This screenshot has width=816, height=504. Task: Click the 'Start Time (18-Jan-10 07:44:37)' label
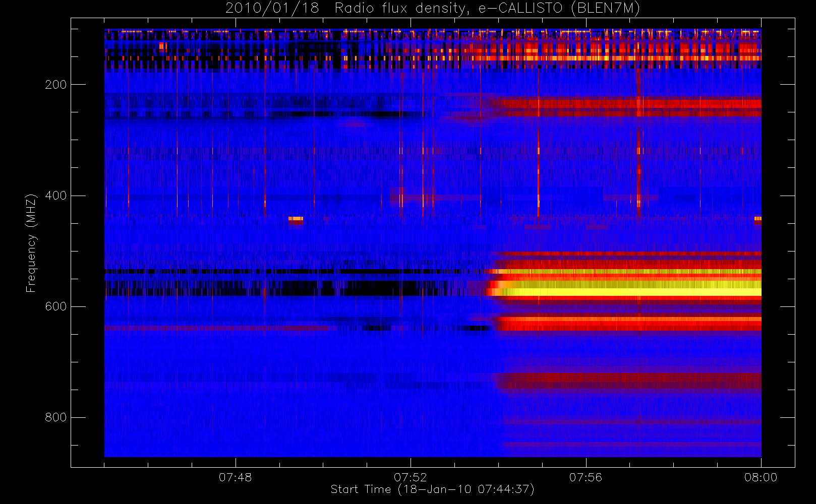click(x=432, y=489)
